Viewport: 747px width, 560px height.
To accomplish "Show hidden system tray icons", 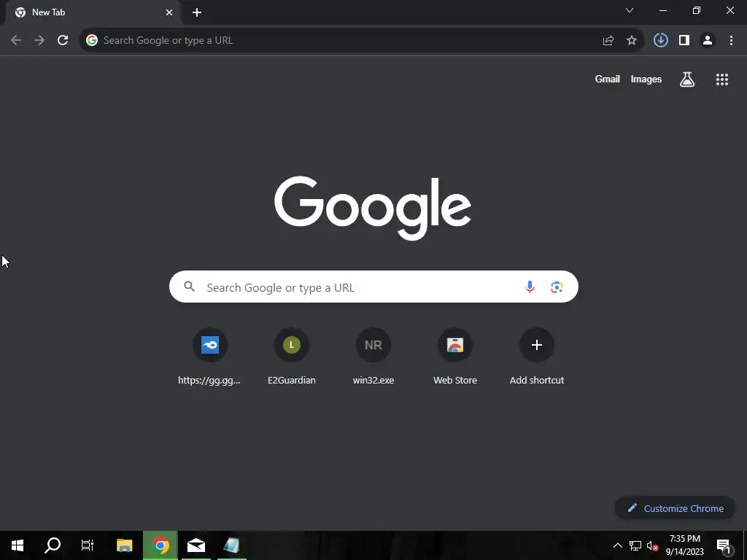I will [617, 545].
